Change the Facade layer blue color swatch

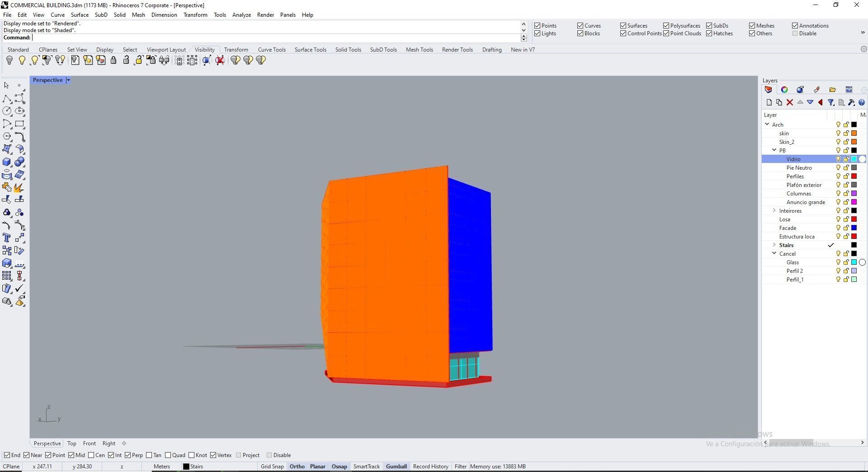tap(854, 228)
